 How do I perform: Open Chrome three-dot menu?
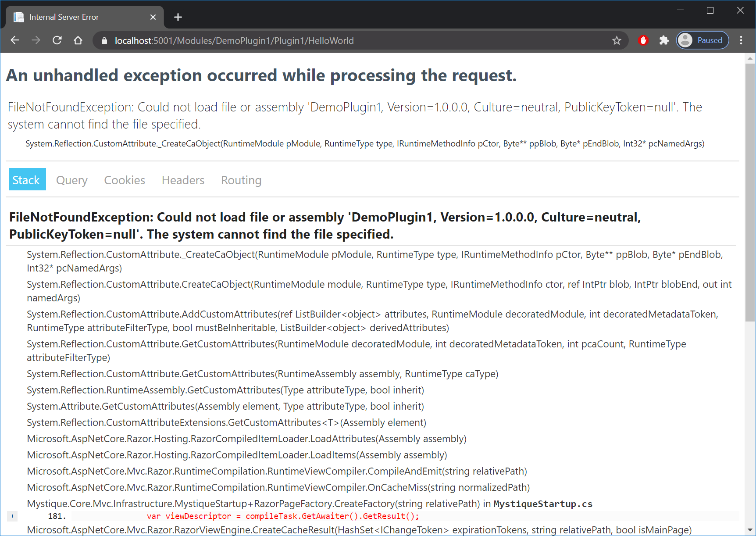click(741, 40)
